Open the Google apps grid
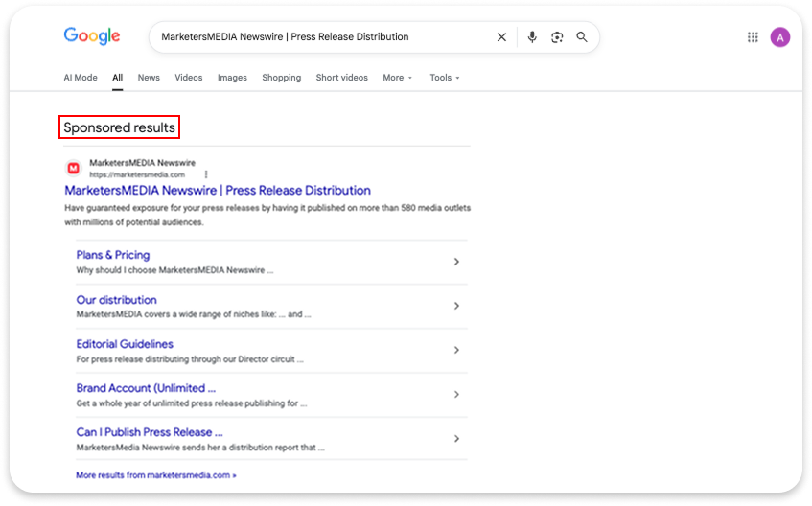Viewport: 812px width, 506px height. pyautogui.click(x=753, y=37)
